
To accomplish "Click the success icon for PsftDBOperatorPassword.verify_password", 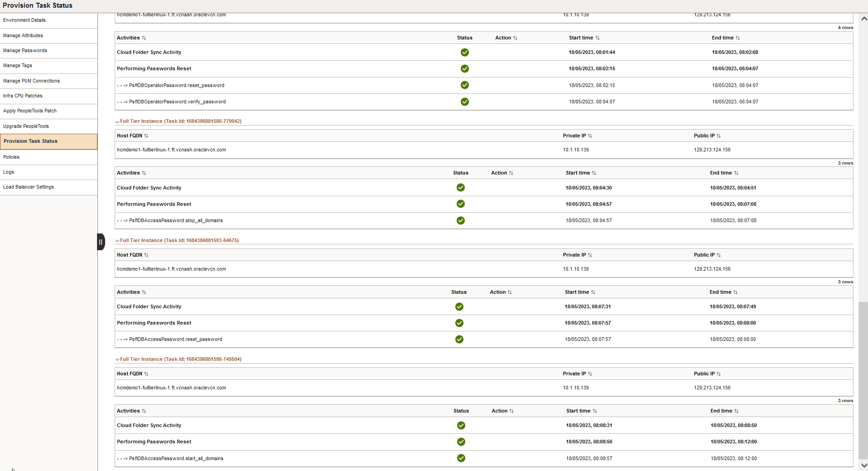I will click(465, 102).
